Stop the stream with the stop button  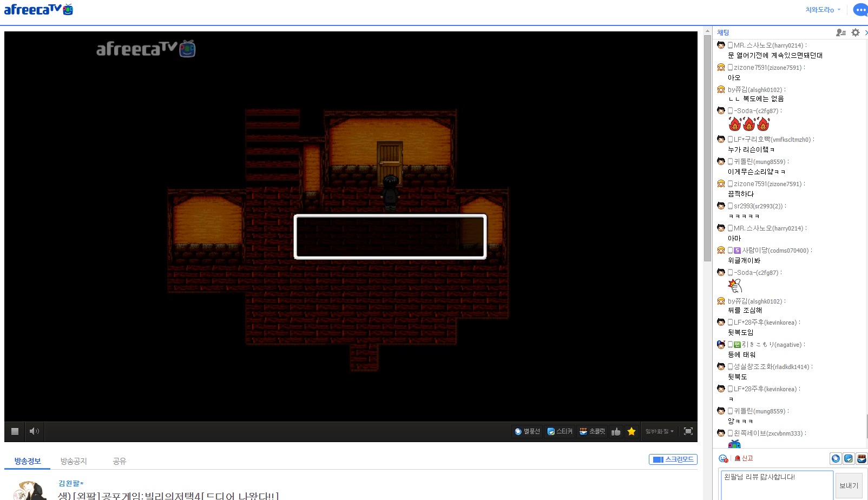pos(15,431)
